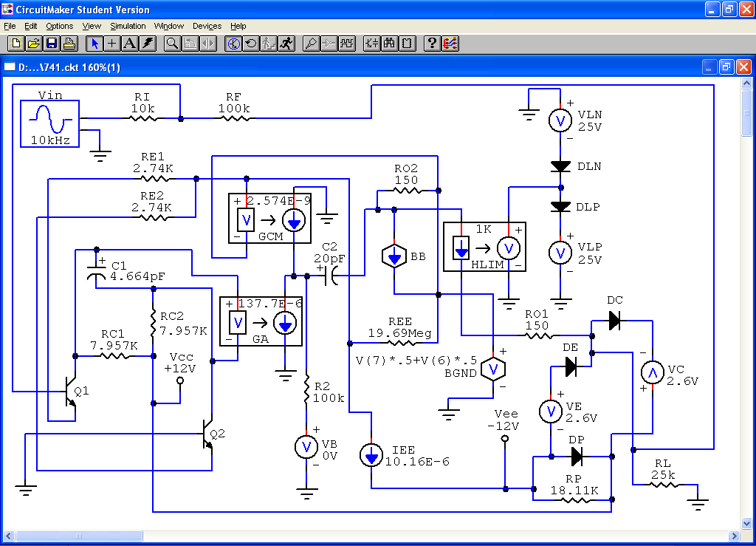This screenshot has width=756, height=546.
Task: Click the Reset simulation icon
Action: pyautogui.click(x=251, y=44)
